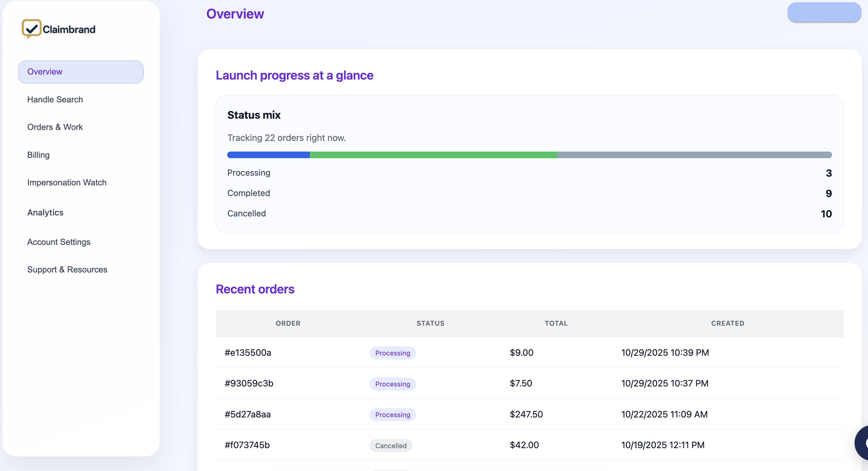
Task: Click created date 10/22/2025 11:09 AM
Action: point(664,414)
